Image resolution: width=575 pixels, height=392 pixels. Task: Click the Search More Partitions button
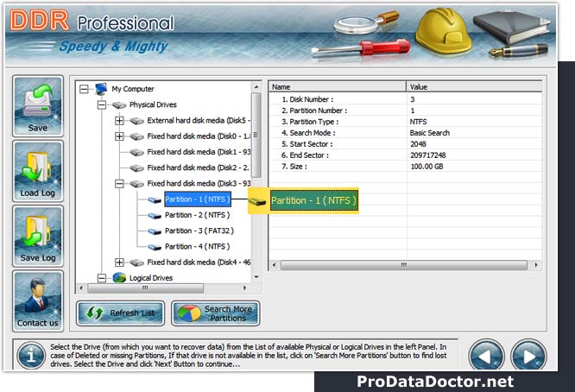(x=215, y=313)
